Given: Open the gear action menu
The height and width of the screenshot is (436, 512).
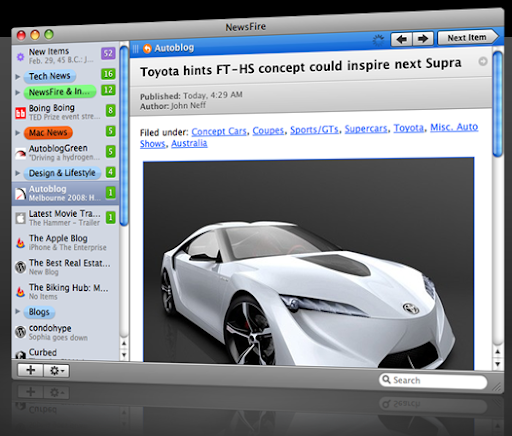Looking at the screenshot, I should pyautogui.click(x=57, y=371).
